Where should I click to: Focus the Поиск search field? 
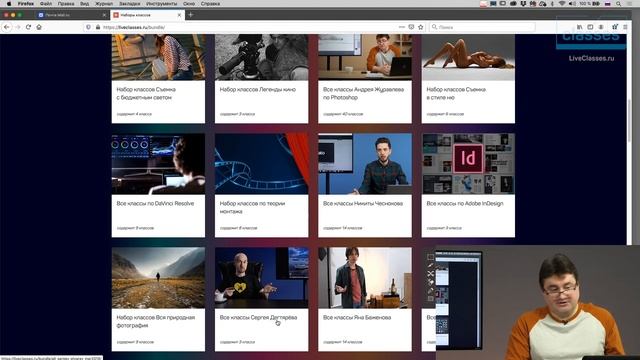click(482, 27)
